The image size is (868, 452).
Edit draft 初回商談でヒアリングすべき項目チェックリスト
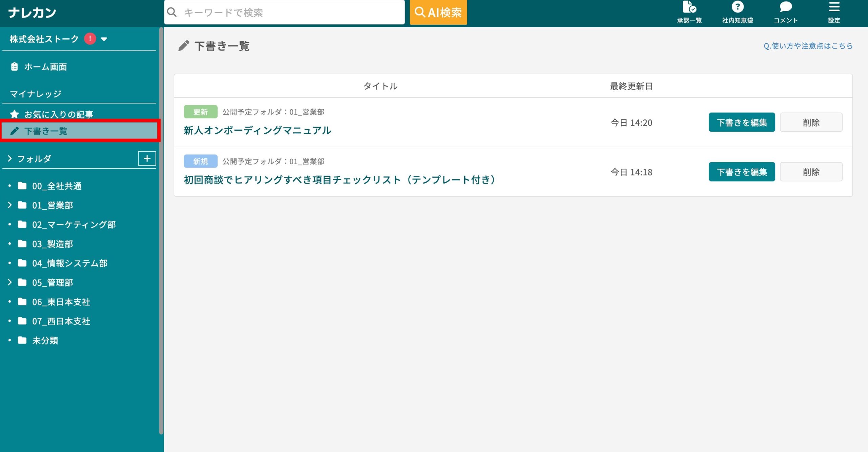click(x=742, y=172)
